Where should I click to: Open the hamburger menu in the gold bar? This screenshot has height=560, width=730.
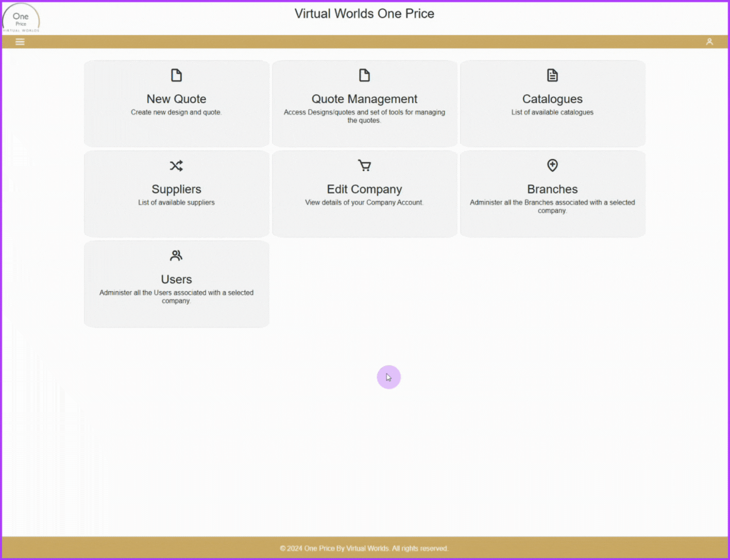coord(20,42)
